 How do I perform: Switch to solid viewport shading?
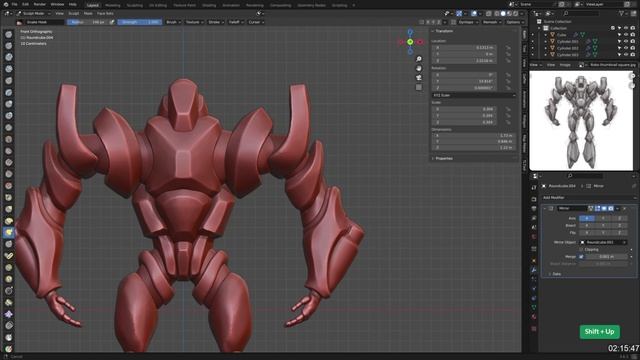coord(503,13)
